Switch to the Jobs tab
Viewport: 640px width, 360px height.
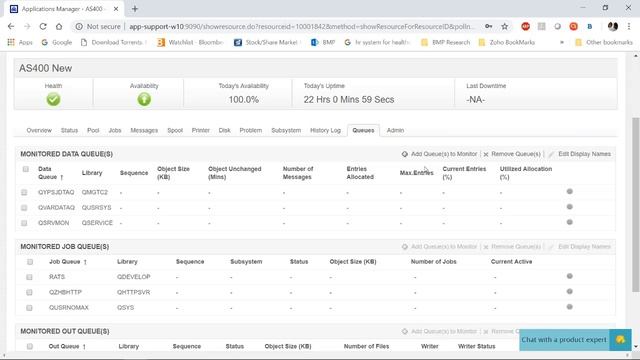pos(115,130)
